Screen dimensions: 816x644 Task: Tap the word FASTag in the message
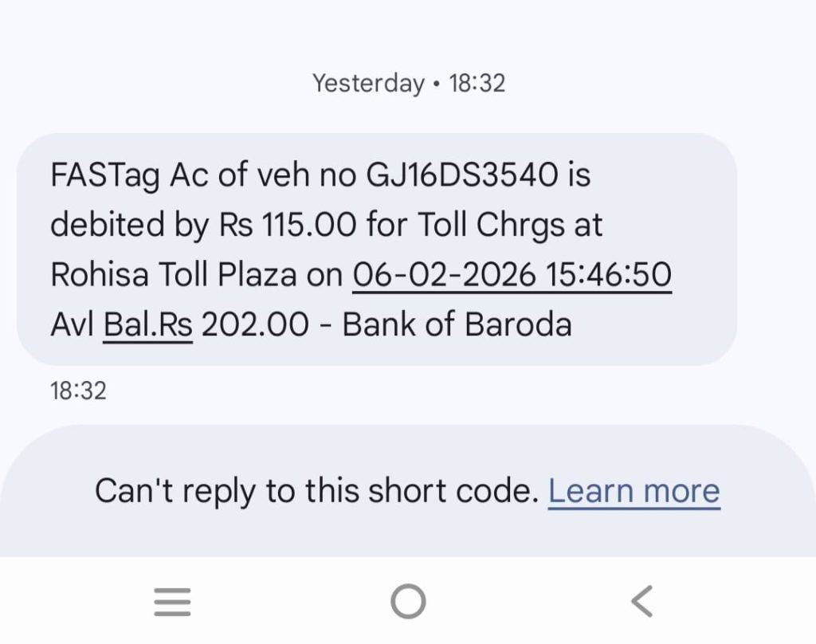point(106,175)
